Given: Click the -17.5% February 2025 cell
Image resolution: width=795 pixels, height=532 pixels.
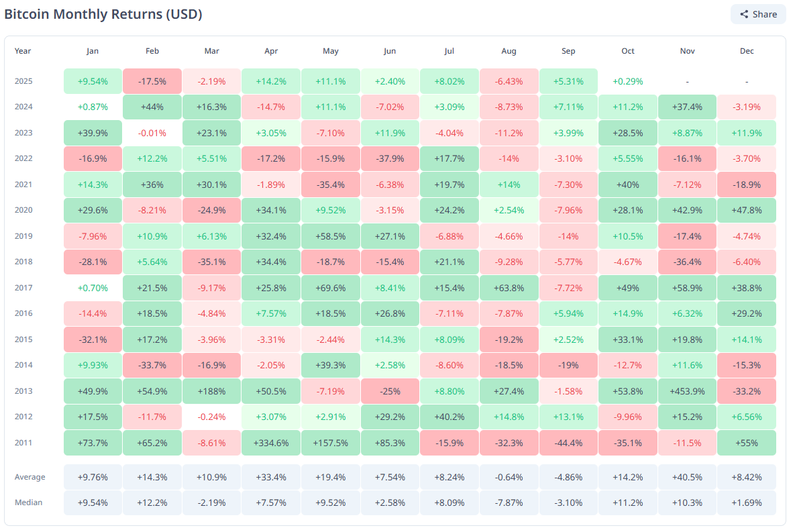Looking at the screenshot, I should coord(152,81).
